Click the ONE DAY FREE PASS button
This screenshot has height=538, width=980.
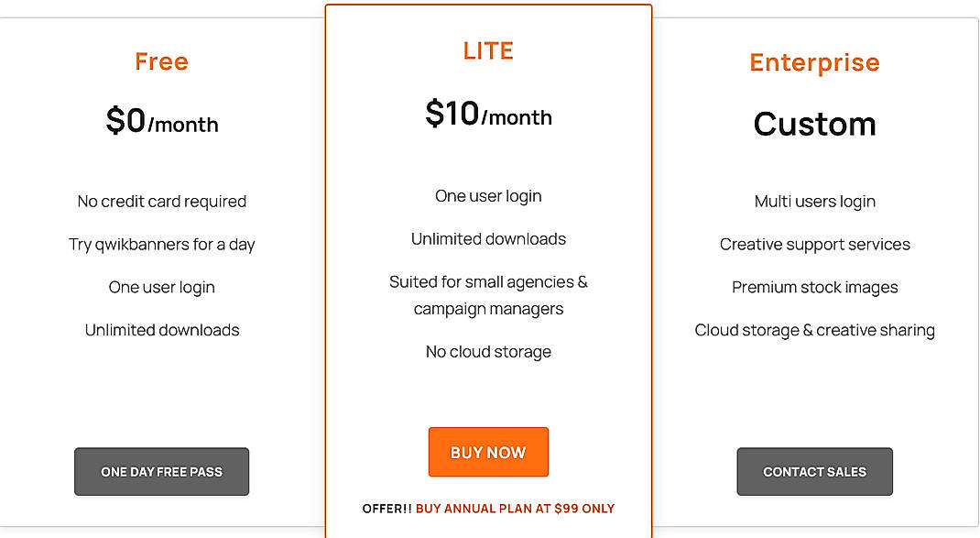click(x=161, y=471)
